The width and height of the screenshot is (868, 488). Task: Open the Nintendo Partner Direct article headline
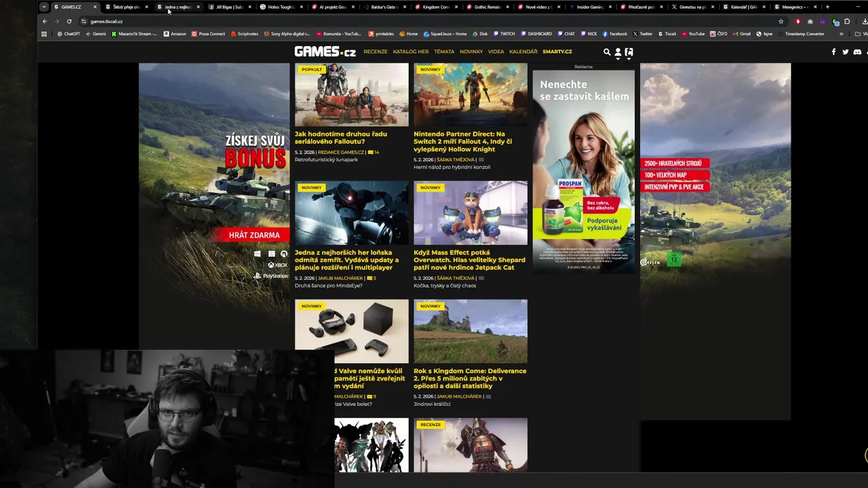pyautogui.click(x=462, y=141)
